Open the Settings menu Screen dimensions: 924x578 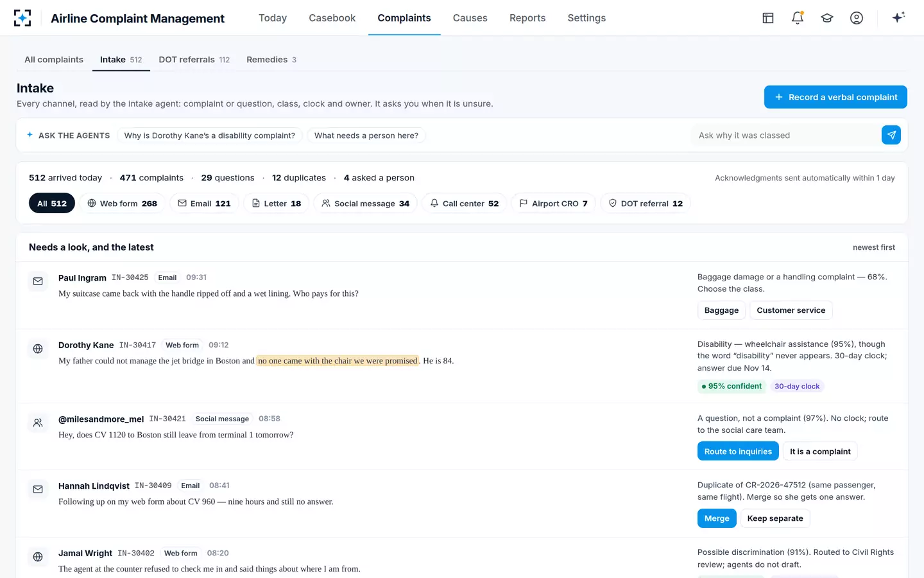(586, 18)
